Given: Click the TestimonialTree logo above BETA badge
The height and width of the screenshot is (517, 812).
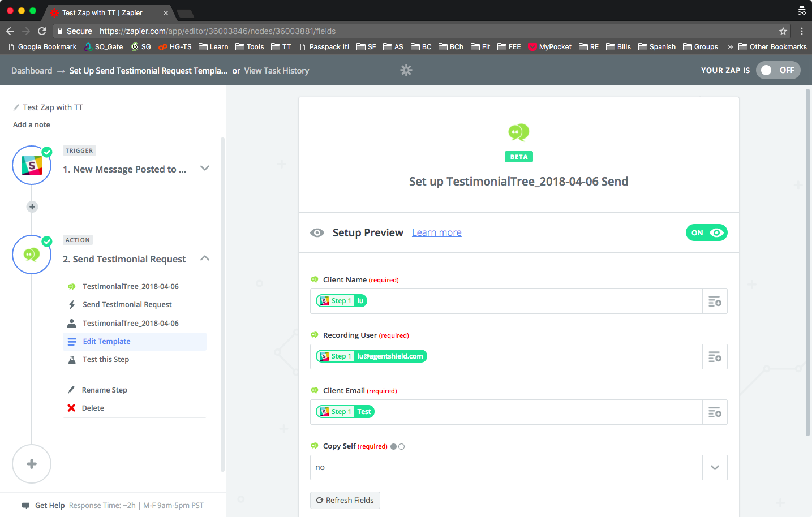Looking at the screenshot, I should pos(519,132).
